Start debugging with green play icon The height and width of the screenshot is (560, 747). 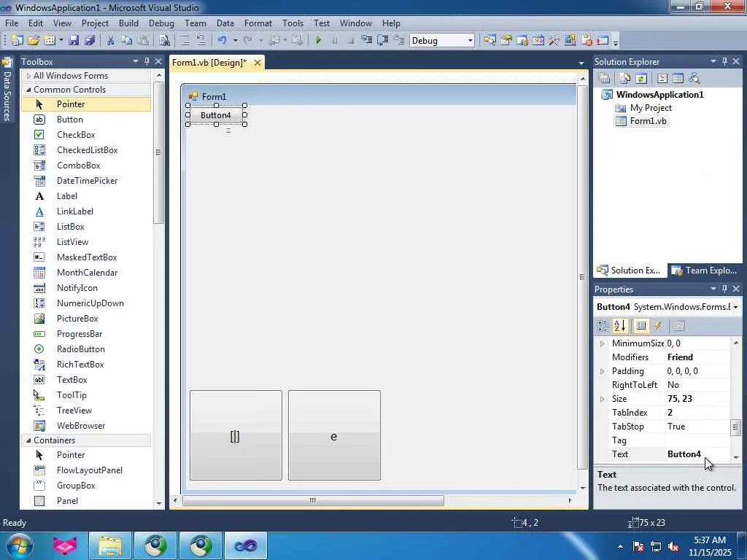[318, 41]
